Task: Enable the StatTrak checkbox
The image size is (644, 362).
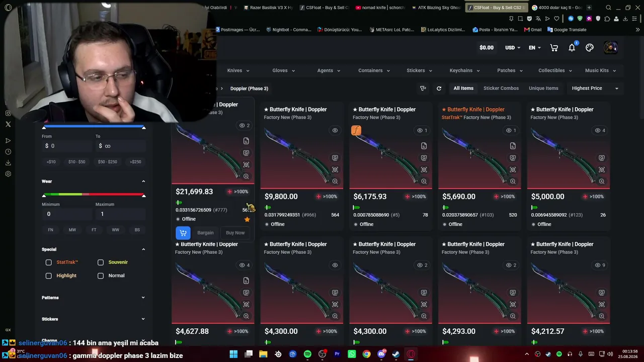Action: coord(49,262)
